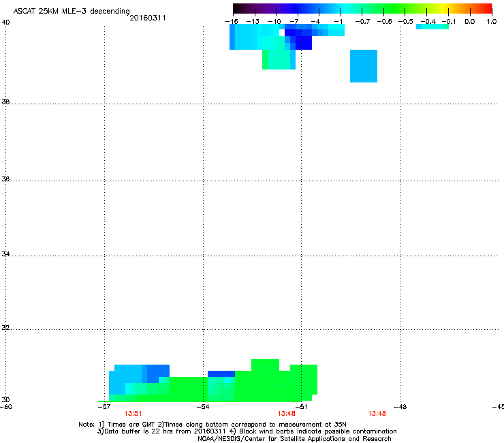
Task: Click the date '20160311' under the title
Action: click(x=148, y=18)
